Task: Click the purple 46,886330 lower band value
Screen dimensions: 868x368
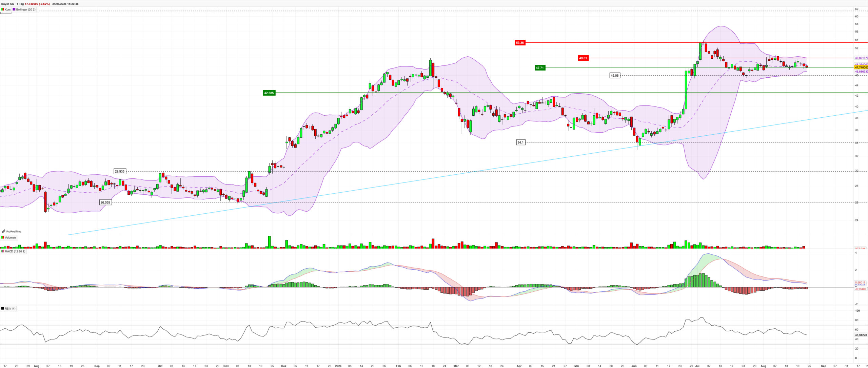Action: (x=861, y=72)
